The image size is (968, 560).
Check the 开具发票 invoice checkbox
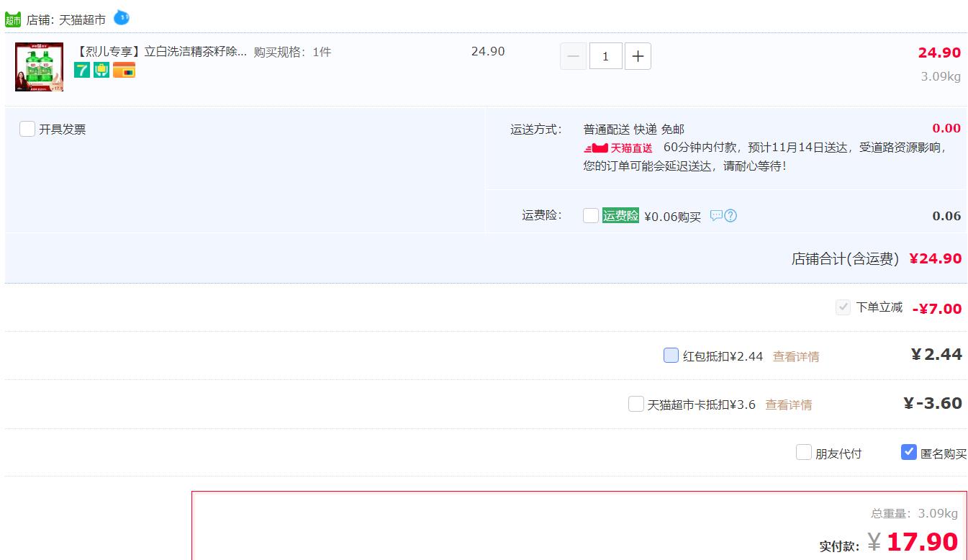click(x=27, y=129)
